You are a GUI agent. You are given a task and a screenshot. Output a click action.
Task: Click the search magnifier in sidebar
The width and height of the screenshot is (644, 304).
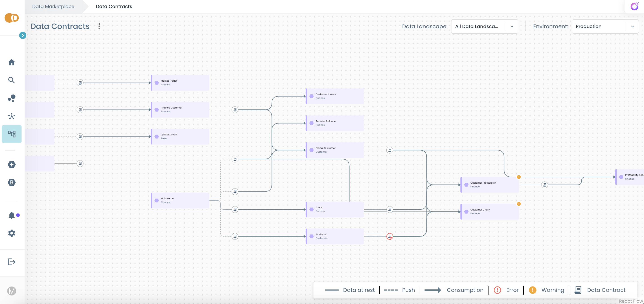[11, 80]
